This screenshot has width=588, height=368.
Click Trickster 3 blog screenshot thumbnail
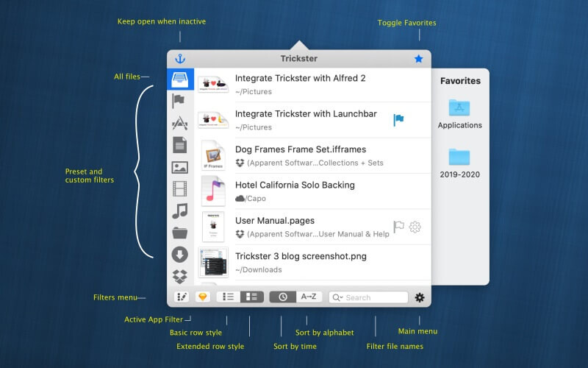(x=213, y=262)
